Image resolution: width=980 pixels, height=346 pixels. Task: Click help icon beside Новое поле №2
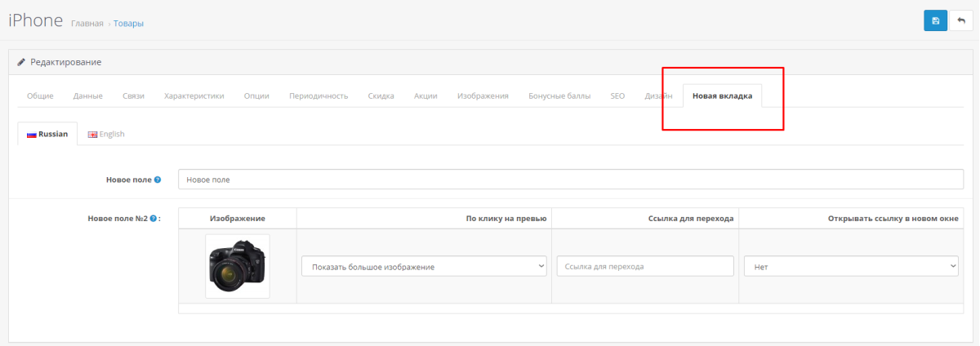coord(154,219)
